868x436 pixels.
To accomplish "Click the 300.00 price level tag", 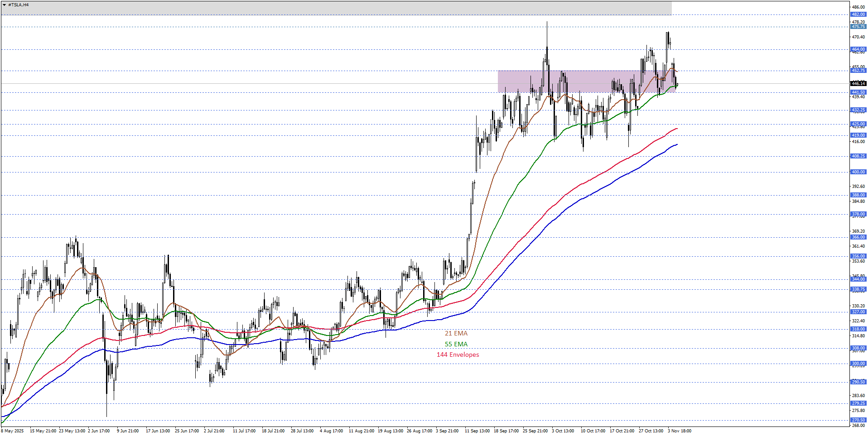I will (x=858, y=364).
